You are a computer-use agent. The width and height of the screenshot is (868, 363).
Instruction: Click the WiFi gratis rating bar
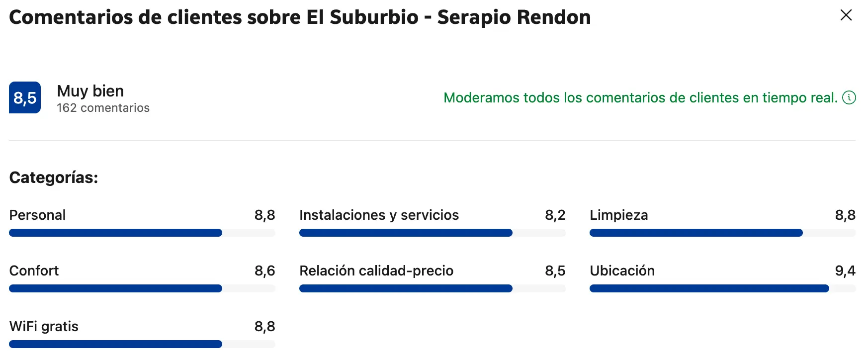142,344
